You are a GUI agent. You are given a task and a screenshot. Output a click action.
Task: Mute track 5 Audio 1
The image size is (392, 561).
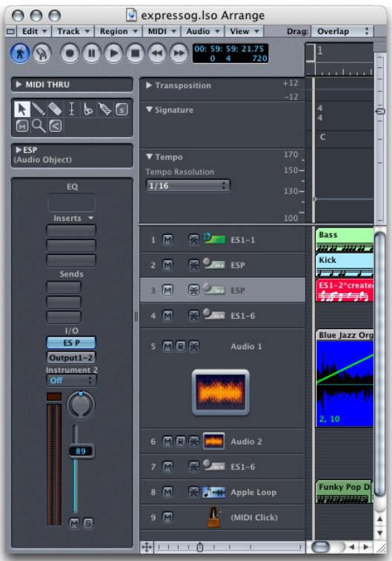tap(167, 346)
